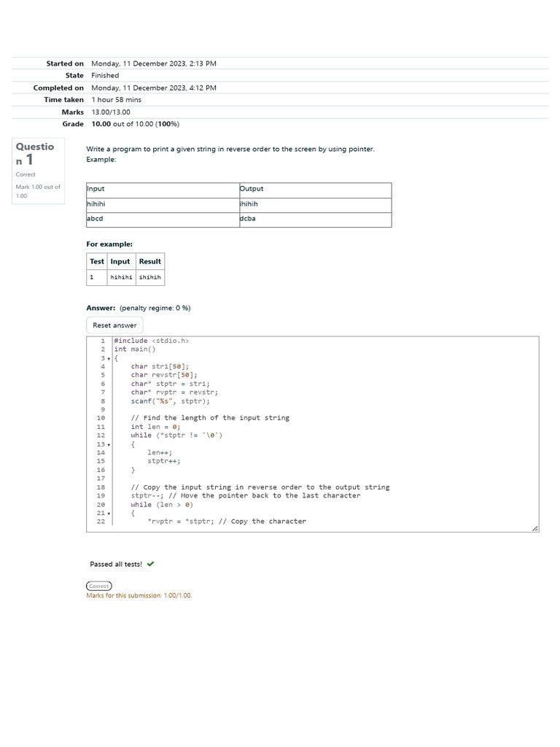Click the Marks value 13.00/13.00

pyautogui.click(x=111, y=112)
